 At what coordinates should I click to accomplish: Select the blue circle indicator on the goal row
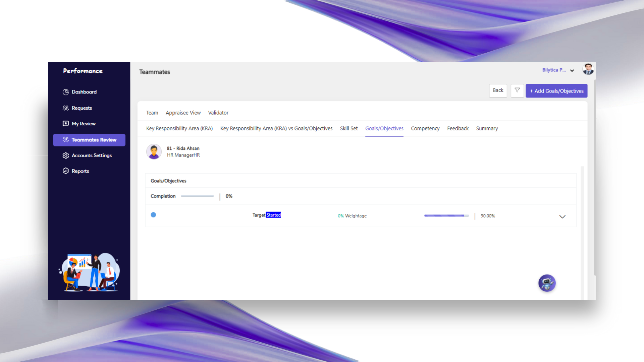click(153, 215)
